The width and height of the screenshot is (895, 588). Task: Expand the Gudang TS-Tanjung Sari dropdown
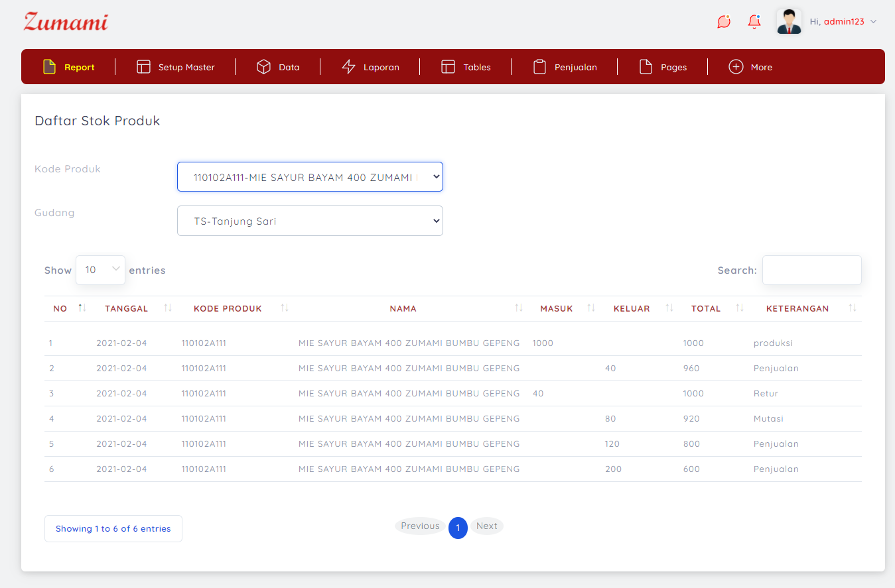(310, 221)
